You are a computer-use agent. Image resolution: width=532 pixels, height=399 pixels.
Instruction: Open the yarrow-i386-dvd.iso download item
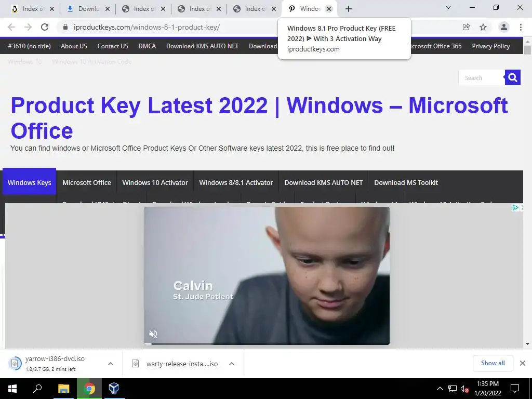[x=54, y=363]
